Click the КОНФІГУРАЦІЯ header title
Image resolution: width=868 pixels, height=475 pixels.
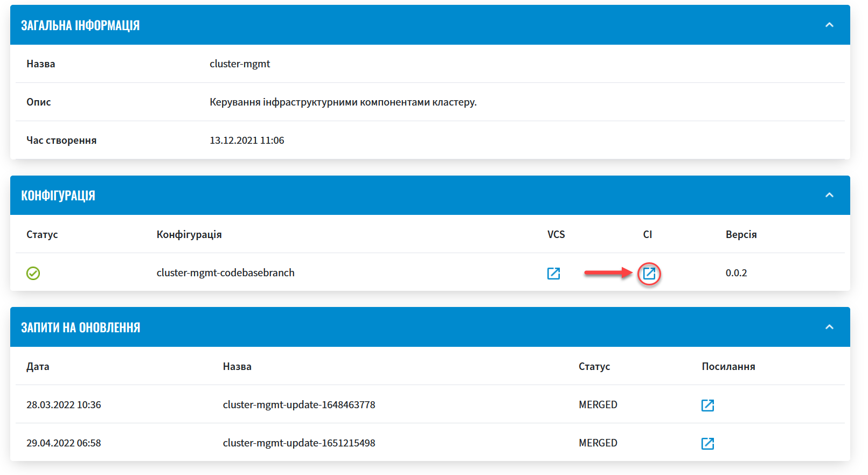point(58,195)
